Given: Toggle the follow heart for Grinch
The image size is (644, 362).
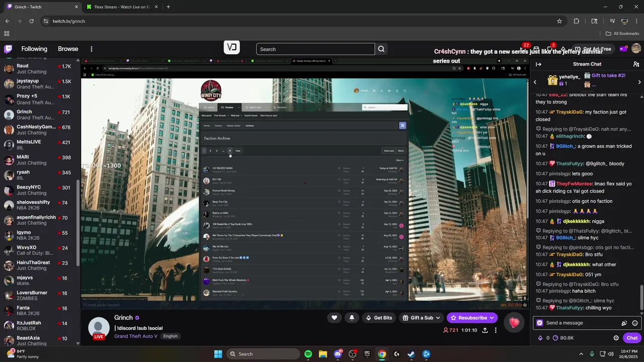Looking at the screenshot, I should [x=334, y=318].
